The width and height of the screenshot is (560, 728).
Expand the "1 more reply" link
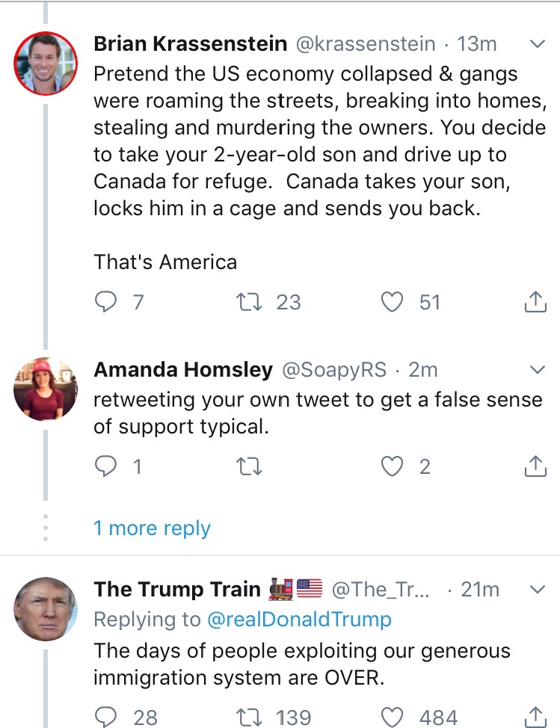click(152, 528)
